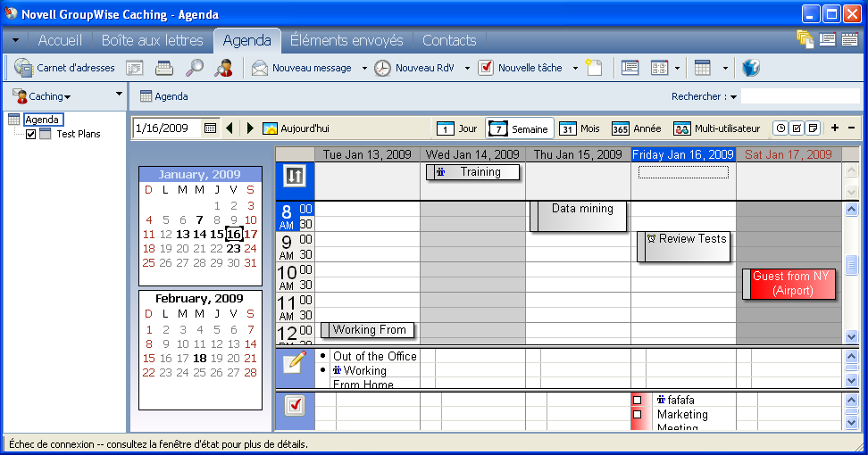Click the minus button to remove a day
868x455 pixels.
point(851,128)
